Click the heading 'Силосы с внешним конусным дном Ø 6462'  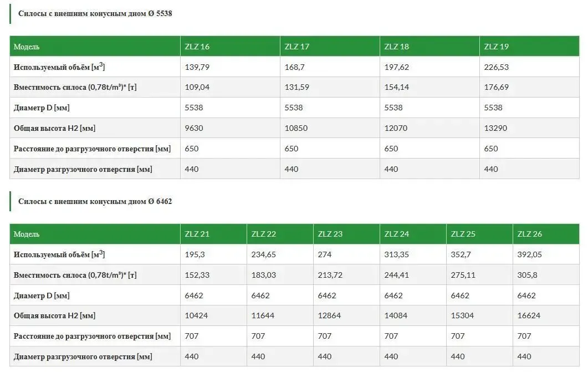[95, 201]
